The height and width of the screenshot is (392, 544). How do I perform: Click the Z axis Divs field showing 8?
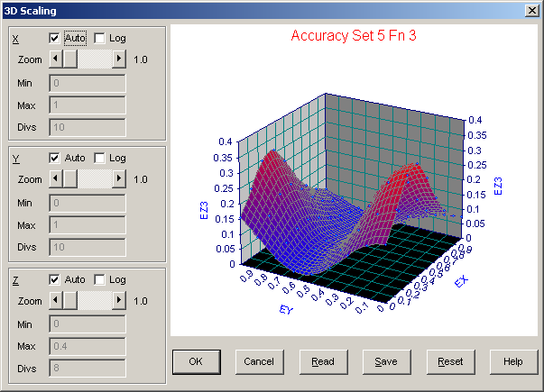pyautogui.click(x=88, y=368)
